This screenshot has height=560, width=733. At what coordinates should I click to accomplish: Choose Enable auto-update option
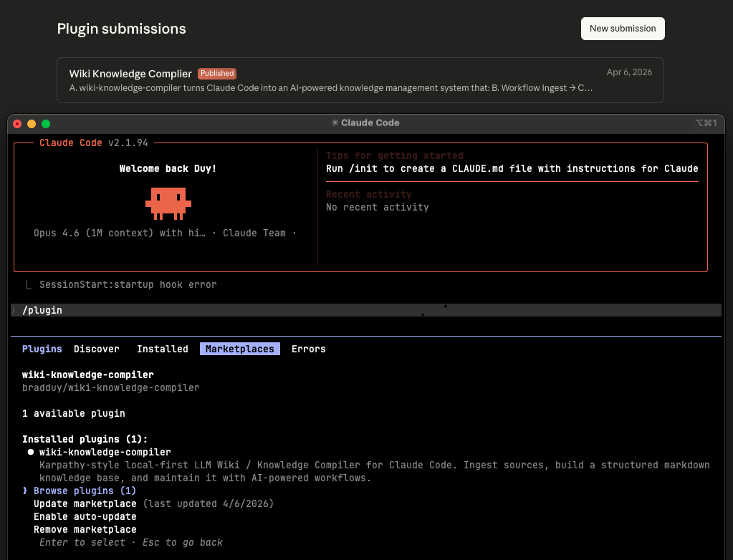(85, 516)
